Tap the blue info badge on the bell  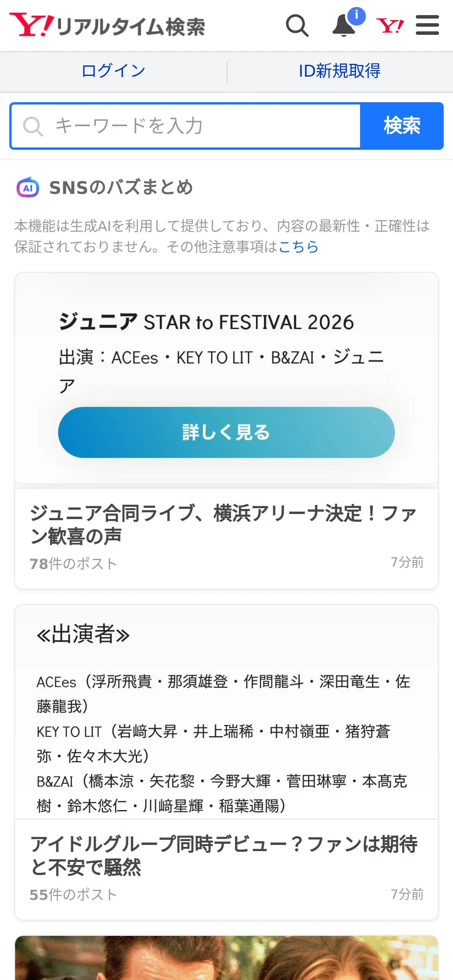pyautogui.click(x=357, y=16)
